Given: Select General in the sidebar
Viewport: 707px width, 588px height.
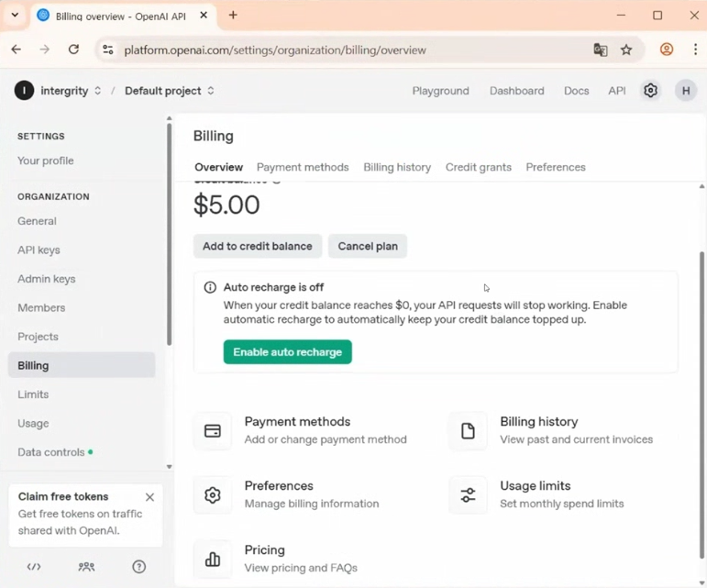Looking at the screenshot, I should pyautogui.click(x=37, y=221).
